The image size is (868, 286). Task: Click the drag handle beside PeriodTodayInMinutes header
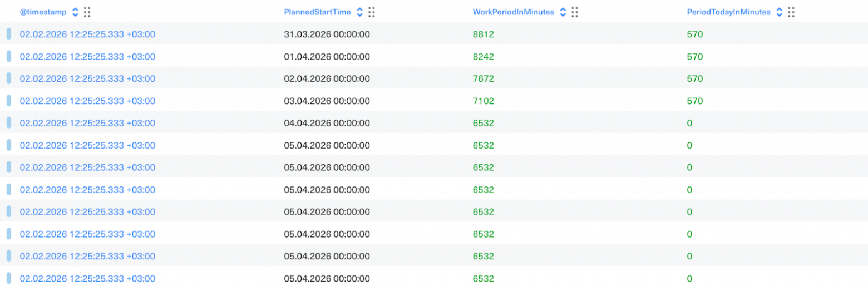point(791,12)
